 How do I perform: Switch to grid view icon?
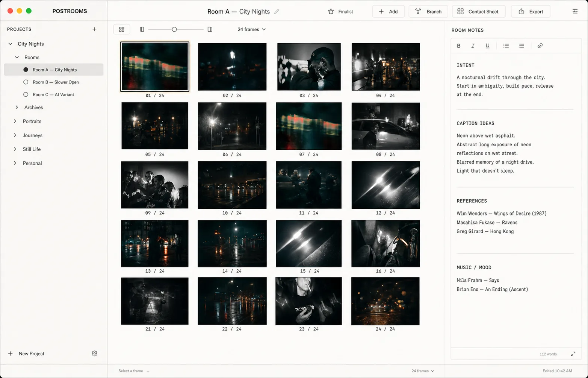click(x=122, y=29)
